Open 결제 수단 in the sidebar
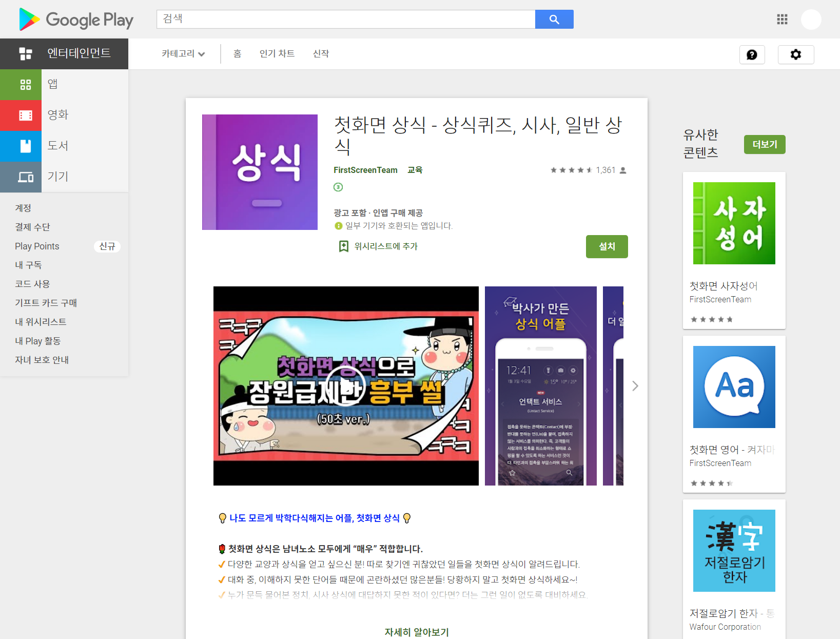840x639 pixels. click(x=32, y=227)
